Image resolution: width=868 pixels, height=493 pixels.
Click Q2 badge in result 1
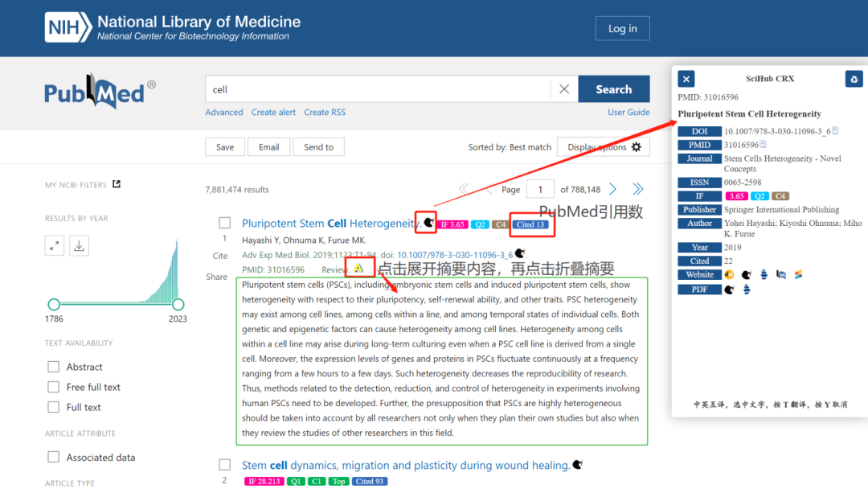(x=480, y=224)
